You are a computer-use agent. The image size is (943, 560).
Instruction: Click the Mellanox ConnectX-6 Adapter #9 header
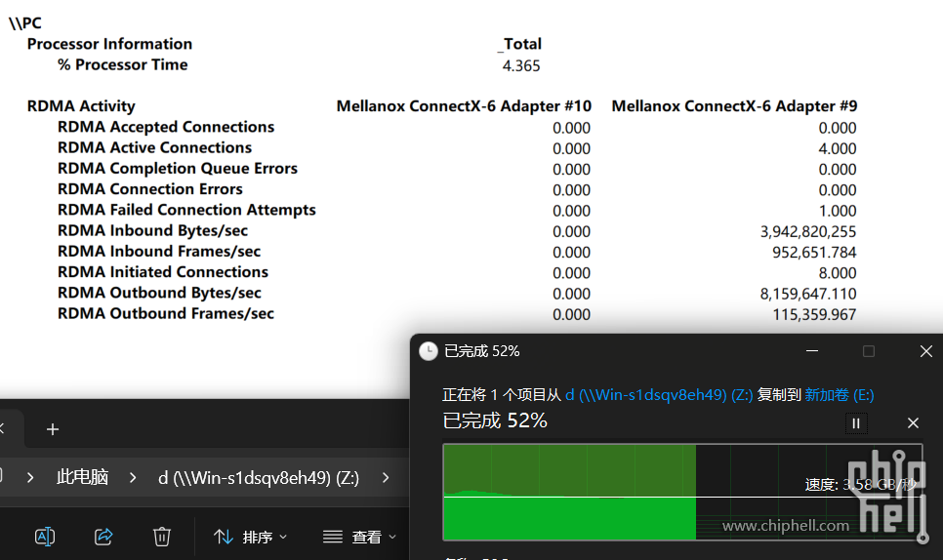(734, 106)
